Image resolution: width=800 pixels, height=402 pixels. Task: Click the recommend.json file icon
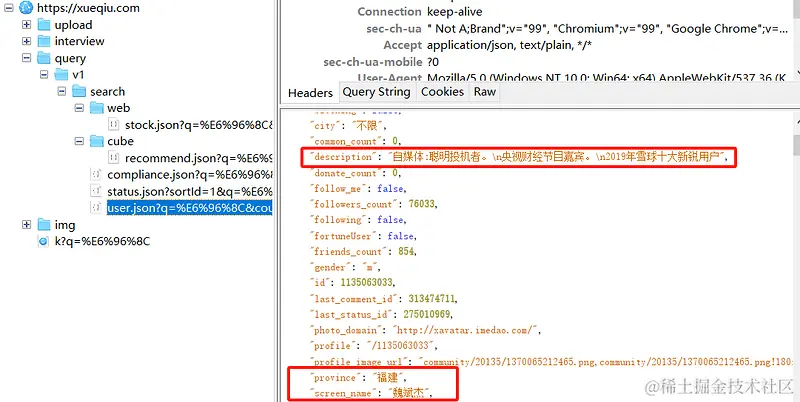(114, 158)
